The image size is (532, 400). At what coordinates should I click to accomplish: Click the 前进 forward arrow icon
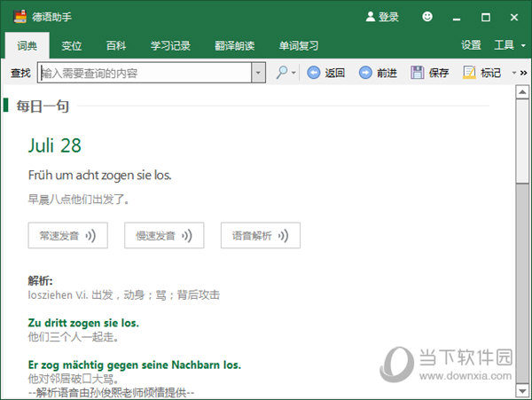click(x=365, y=73)
